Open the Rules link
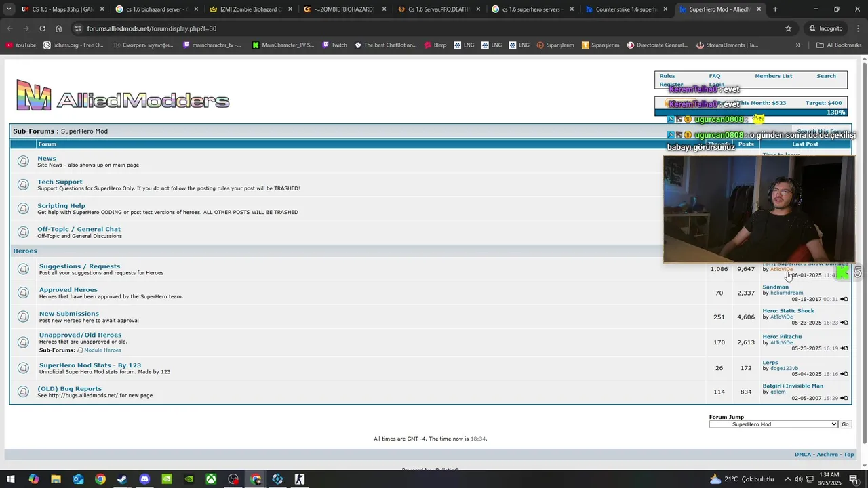Viewport: 868px width, 488px height. click(667, 76)
